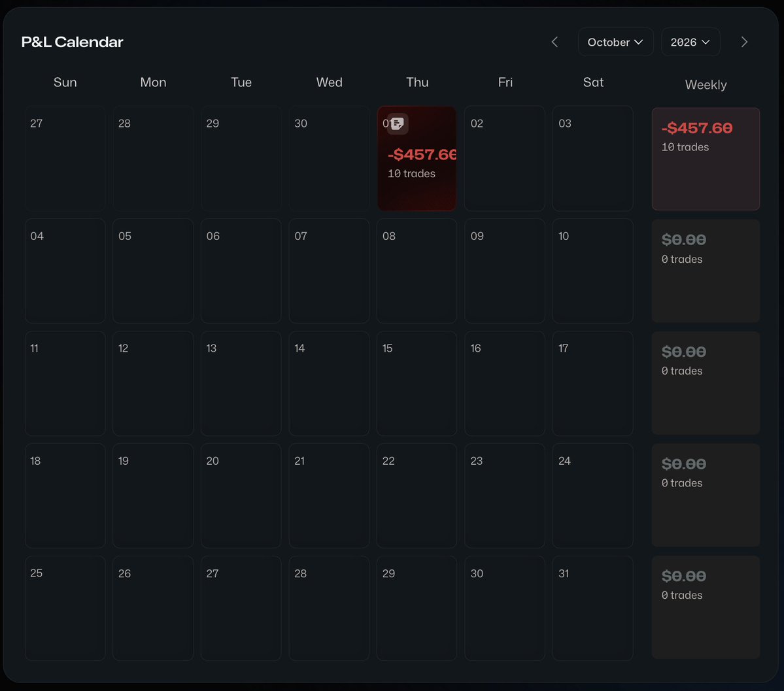Select September 27 Sunday cell in first row

pos(65,158)
